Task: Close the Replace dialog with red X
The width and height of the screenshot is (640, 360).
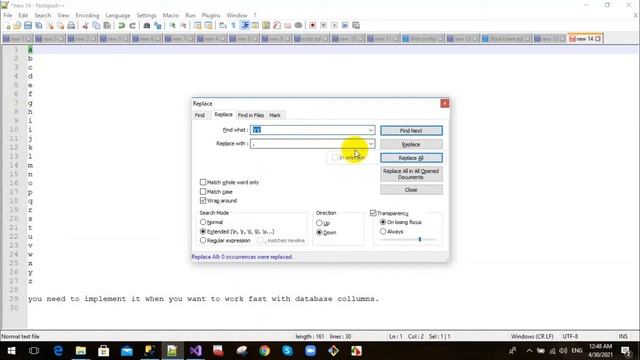Action: [444, 103]
